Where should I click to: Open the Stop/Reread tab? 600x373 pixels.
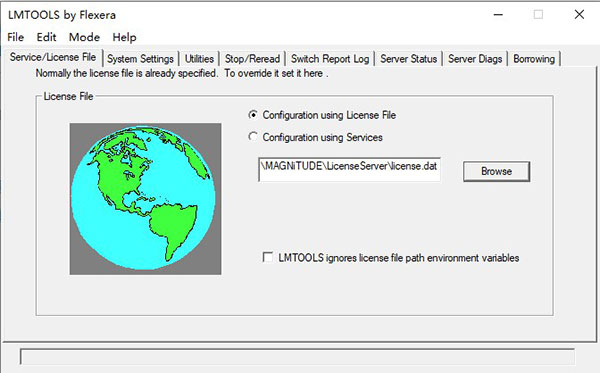pyautogui.click(x=252, y=59)
